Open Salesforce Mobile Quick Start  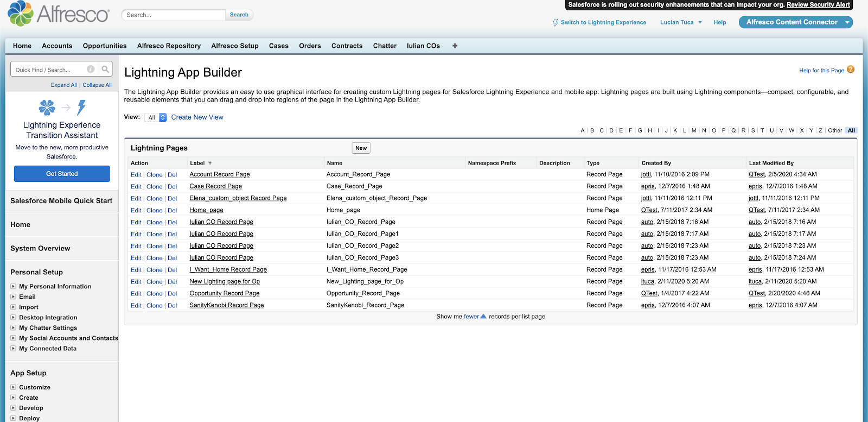click(x=61, y=200)
